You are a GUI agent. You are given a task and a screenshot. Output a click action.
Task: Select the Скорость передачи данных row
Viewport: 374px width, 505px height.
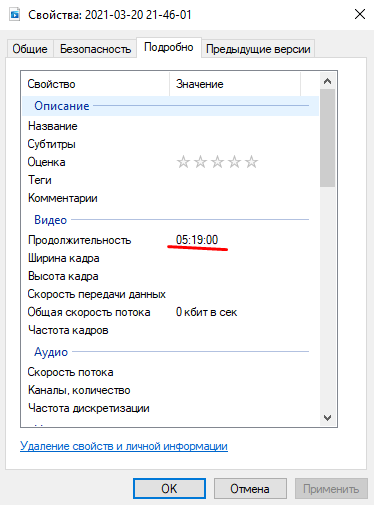[170, 294]
